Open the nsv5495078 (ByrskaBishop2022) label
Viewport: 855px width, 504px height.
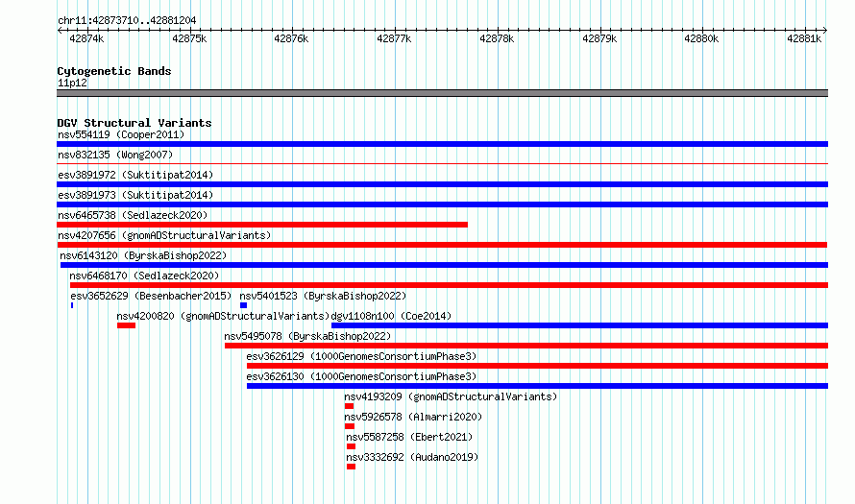(x=307, y=336)
